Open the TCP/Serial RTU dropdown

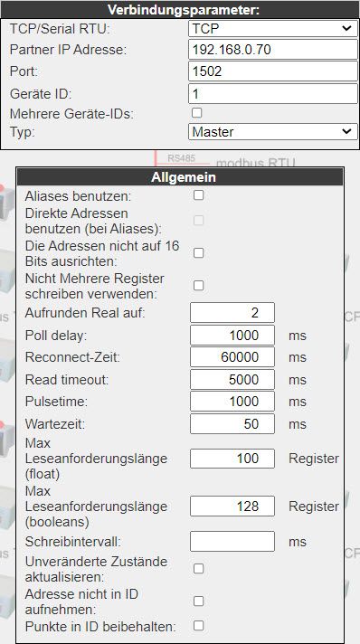pyautogui.click(x=273, y=28)
